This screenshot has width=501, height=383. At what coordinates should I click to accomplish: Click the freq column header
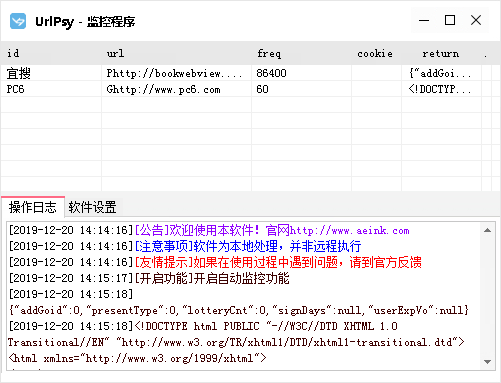(x=301, y=53)
